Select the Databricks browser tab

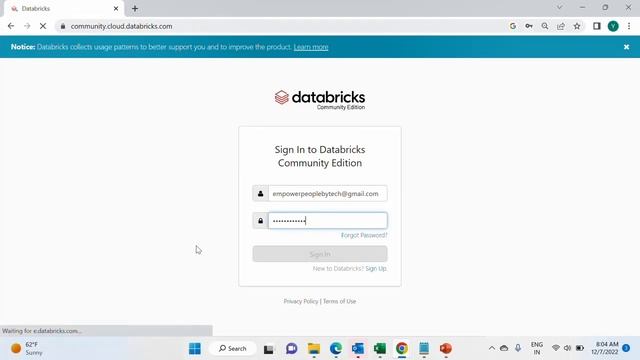(63, 9)
